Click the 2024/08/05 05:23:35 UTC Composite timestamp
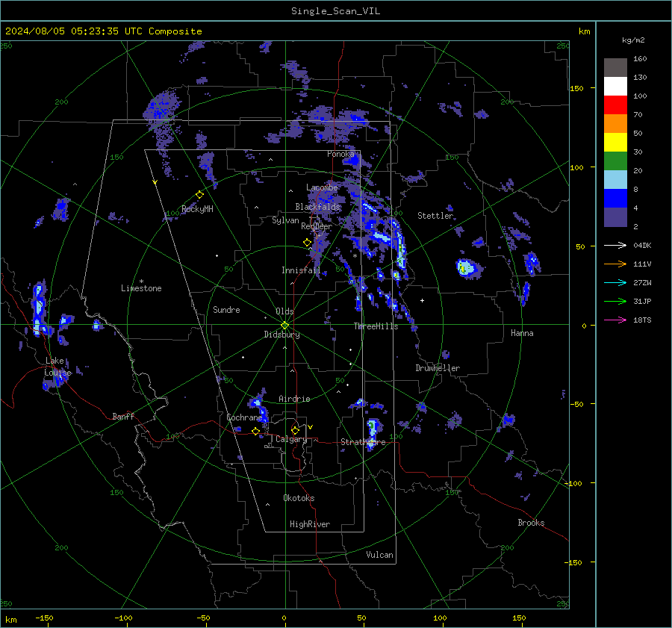 coord(103,31)
